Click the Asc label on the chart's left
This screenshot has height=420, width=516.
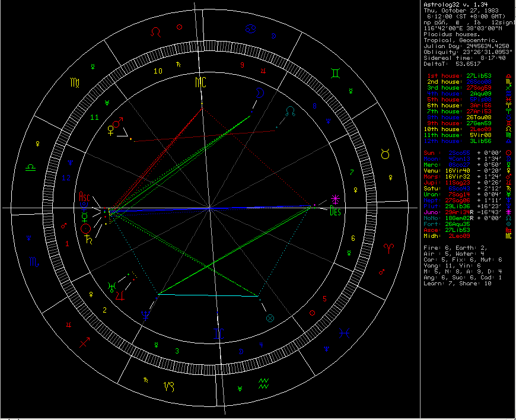[x=85, y=196]
